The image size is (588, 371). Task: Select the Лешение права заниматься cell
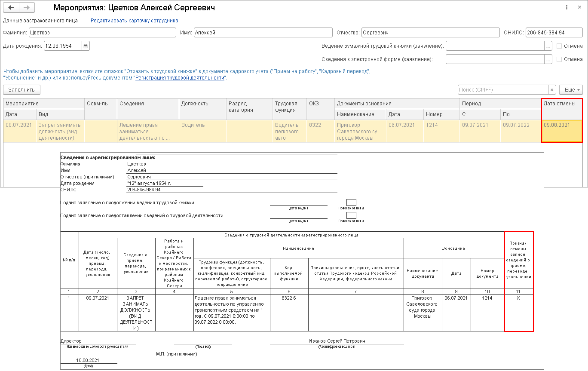[148, 131]
